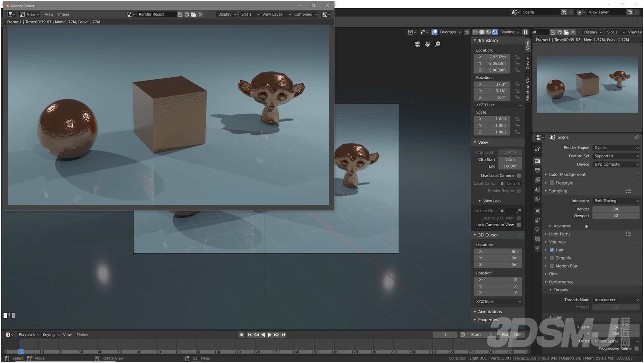Open the timeline Keying menu
This screenshot has width=644, height=363.
pos(51,334)
